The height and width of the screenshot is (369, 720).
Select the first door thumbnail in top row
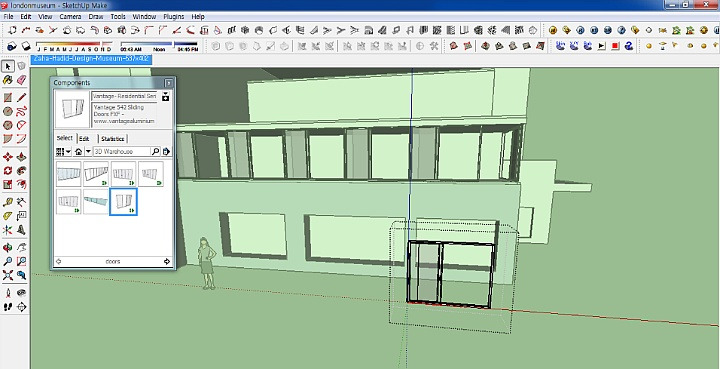coord(68,173)
